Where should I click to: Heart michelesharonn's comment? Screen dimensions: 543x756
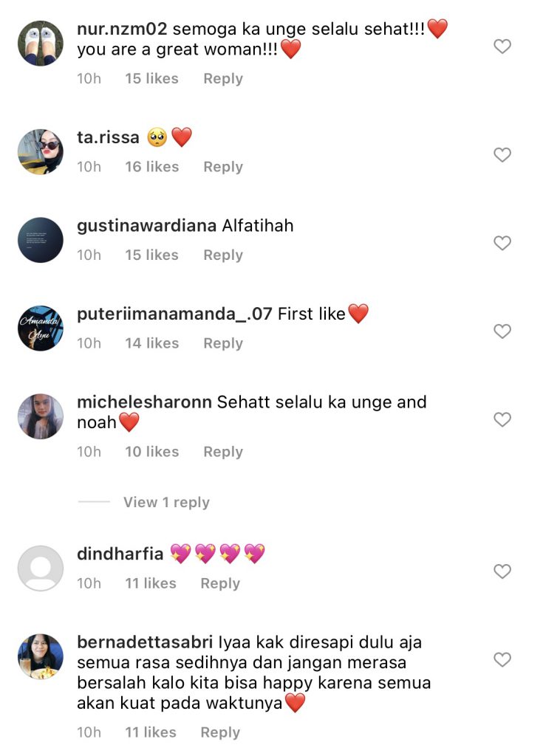[x=502, y=419]
